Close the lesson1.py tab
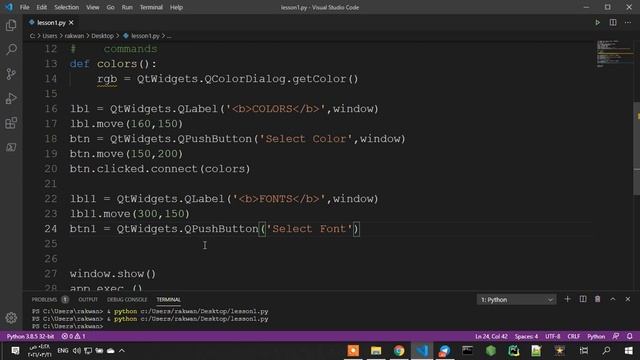The image size is (640, 360). pos(71,22)
